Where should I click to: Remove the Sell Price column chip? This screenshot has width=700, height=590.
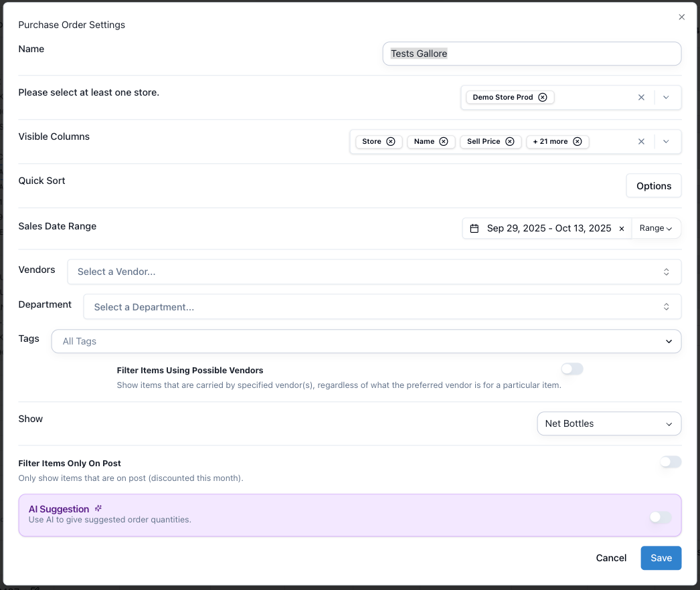pos(510,142)
